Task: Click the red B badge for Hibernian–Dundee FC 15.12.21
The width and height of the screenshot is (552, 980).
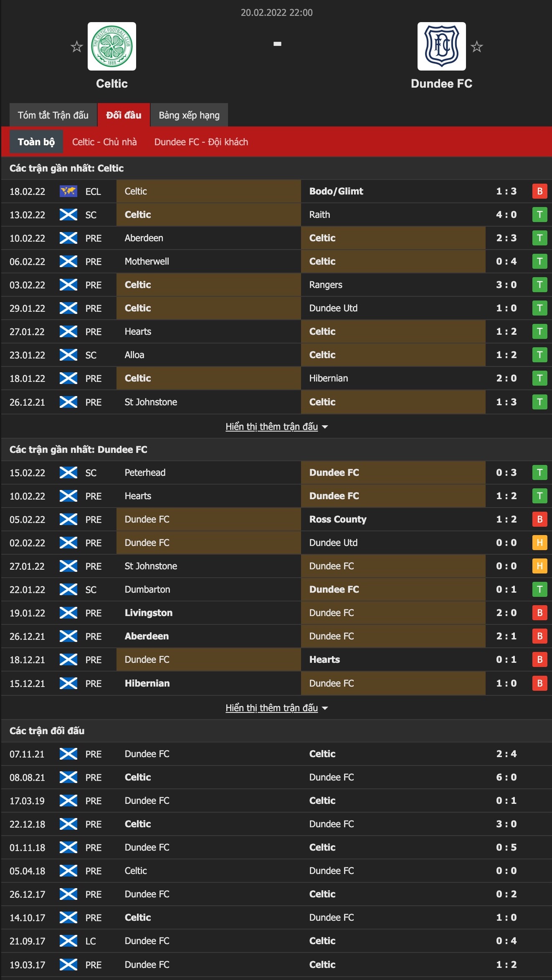Action: [x=539, y=683]
